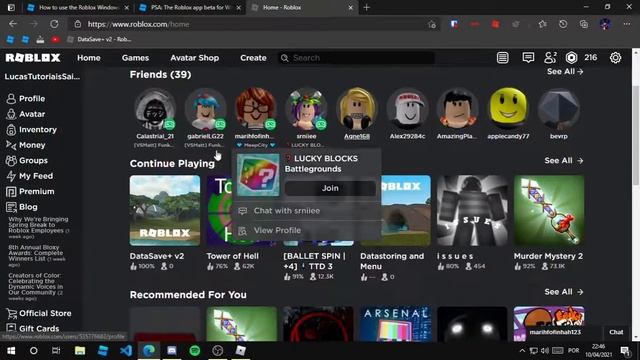Click the YouTube bookmark icon
This screenshot has width=640, height=360.
(55, 40)
